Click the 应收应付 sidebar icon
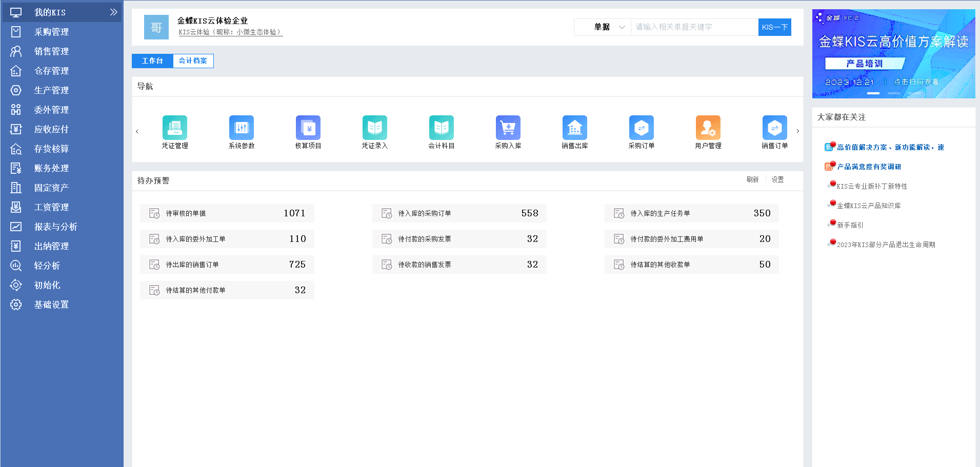 coord(16,129)
